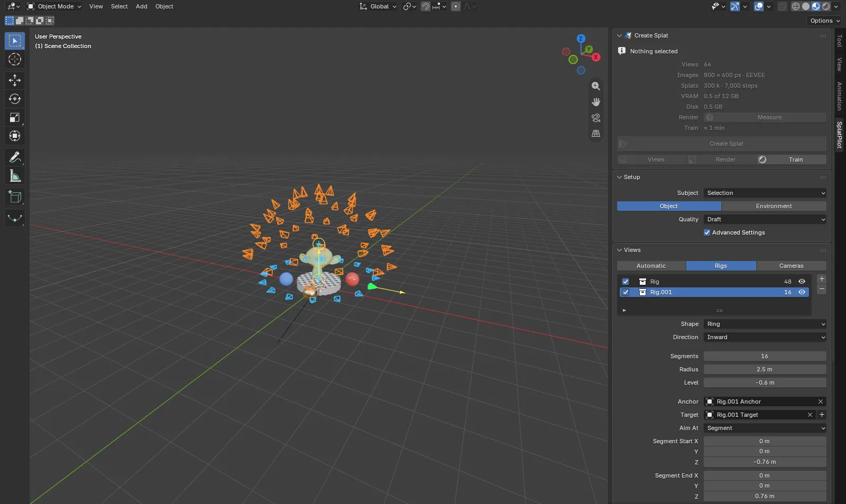This screenshot has width=846, height=504.
Task: Click the Segments 16 field
Action: tap(765, 356)
